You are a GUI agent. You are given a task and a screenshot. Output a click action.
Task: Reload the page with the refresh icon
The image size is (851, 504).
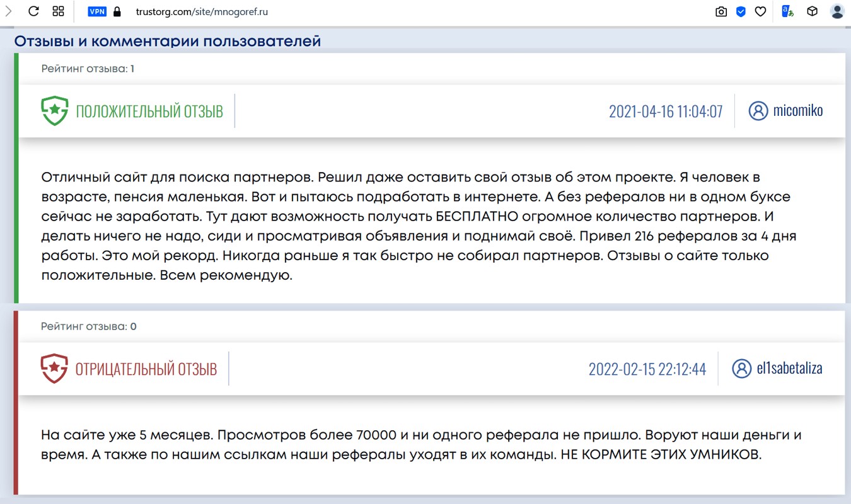(x=34, y=11)
